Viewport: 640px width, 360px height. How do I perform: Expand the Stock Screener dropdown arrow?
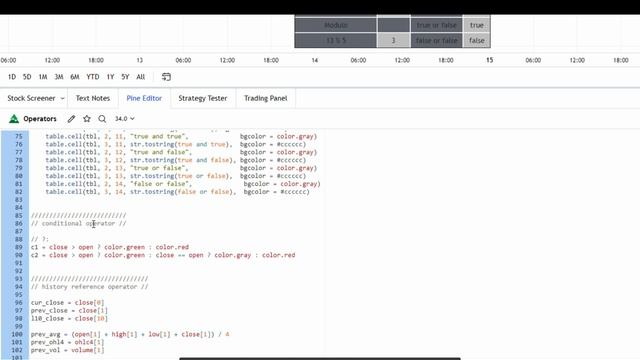pos(62,98)
